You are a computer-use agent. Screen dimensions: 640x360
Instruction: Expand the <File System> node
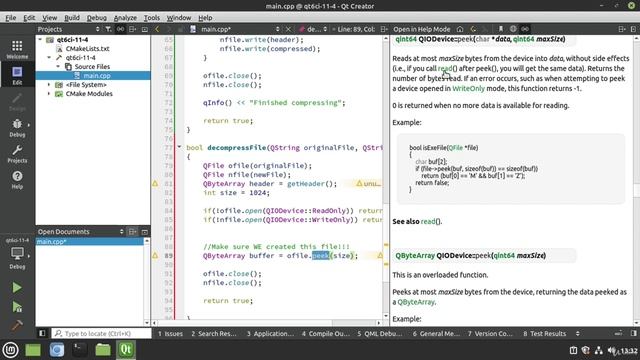click(x=49, y=84)
